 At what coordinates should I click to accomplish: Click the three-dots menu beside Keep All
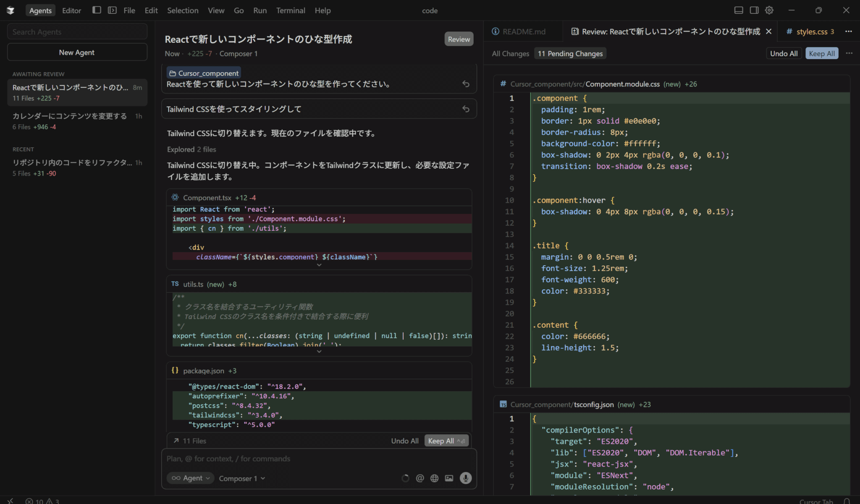[x=849, y=53]
